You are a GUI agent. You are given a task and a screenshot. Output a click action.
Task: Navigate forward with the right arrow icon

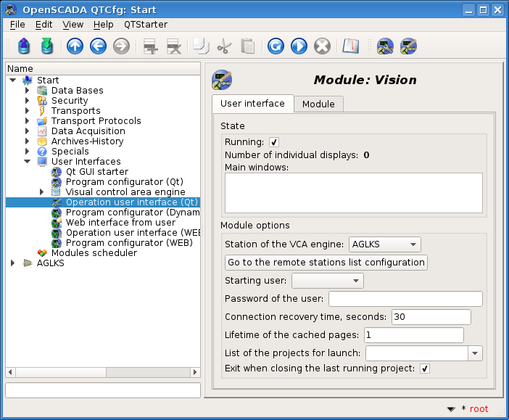[121, 46]
